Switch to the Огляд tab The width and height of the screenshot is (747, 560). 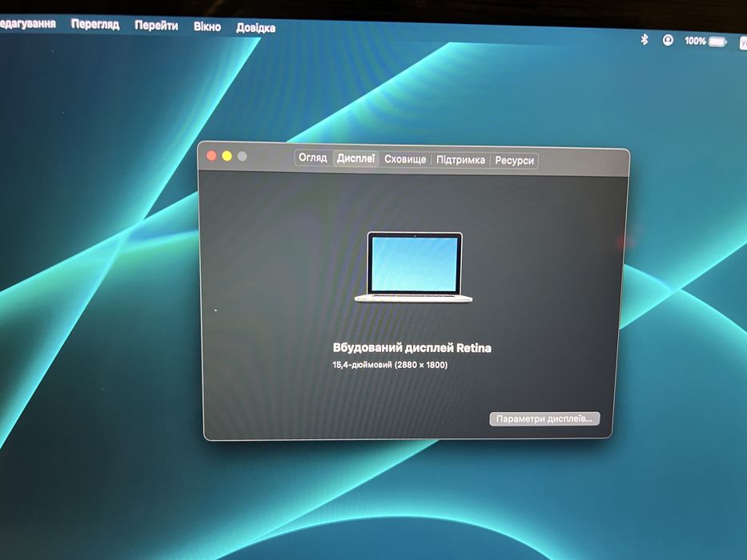(x=312, y=158)
